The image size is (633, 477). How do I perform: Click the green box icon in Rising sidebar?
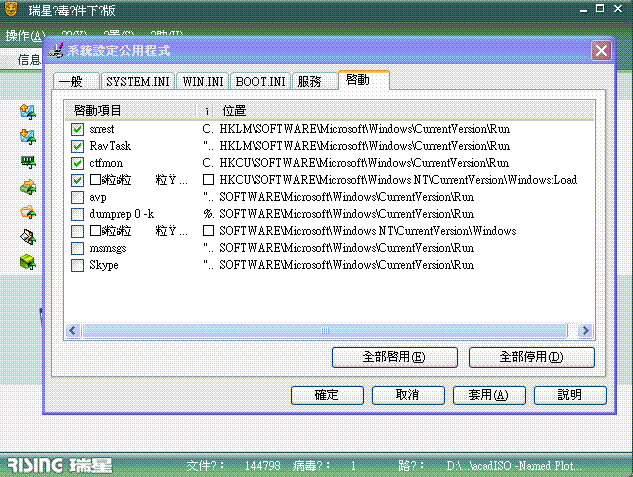(x=28, y=262)
